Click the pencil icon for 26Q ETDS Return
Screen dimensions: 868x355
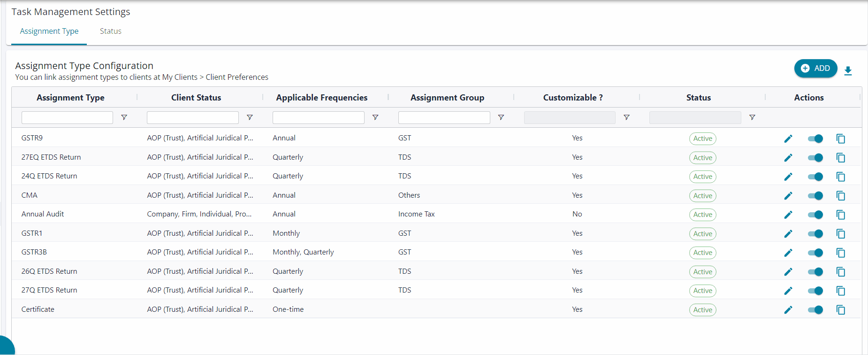tap(788, 272)
